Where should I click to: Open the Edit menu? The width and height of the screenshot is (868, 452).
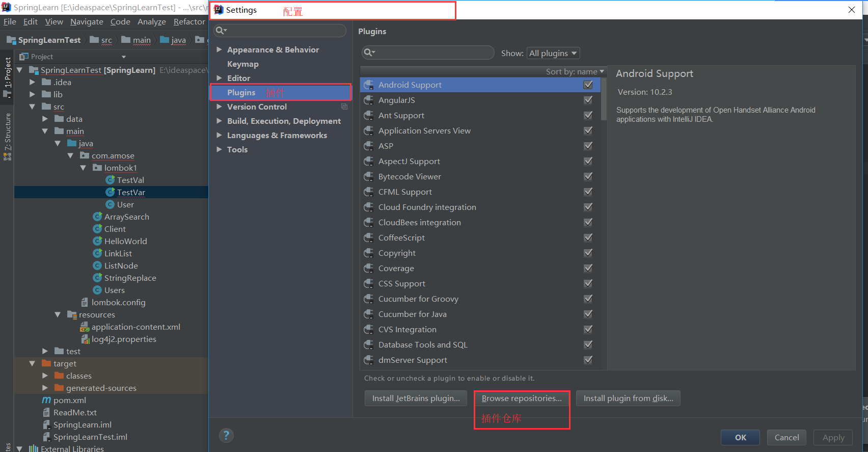31,21
